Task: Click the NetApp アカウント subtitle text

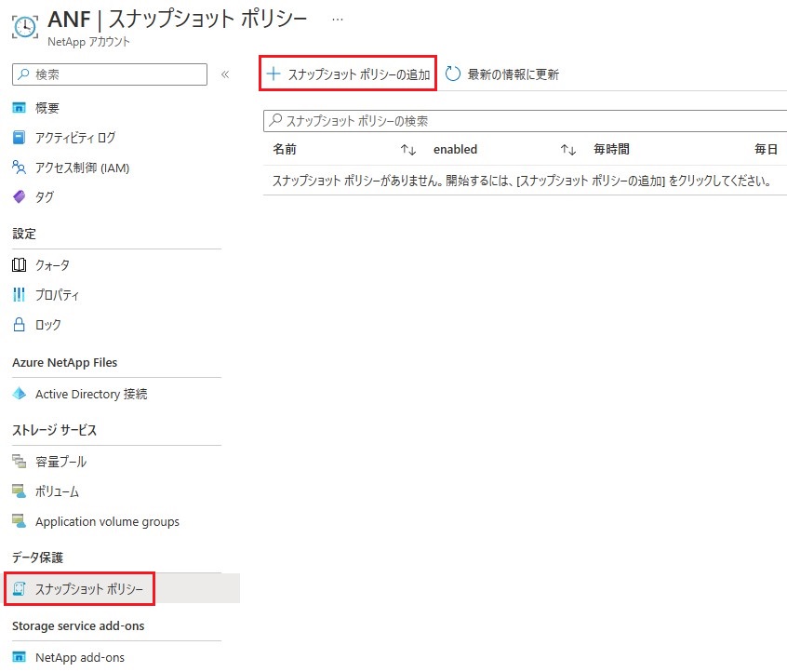Action: click(x=88, y=42)
